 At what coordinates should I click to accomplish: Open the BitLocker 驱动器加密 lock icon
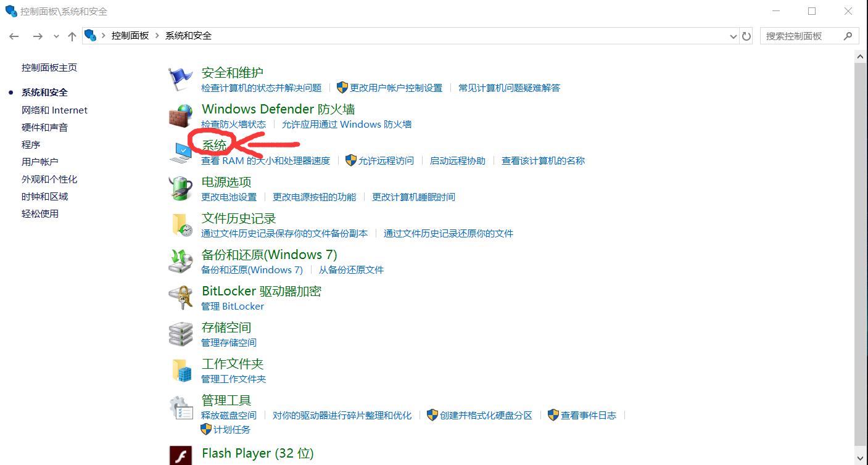tap(181, 297)
